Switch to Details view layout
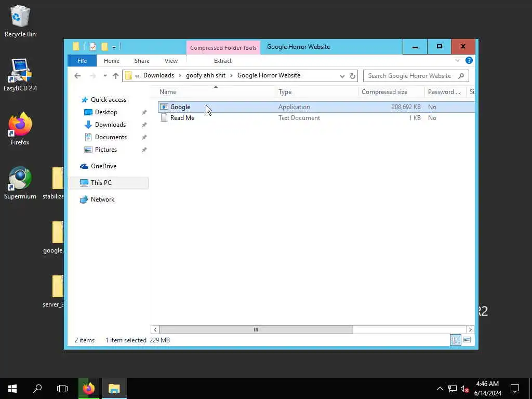This screenshot has height=399, width=532. pyautogui.click(x=456, y=340)
